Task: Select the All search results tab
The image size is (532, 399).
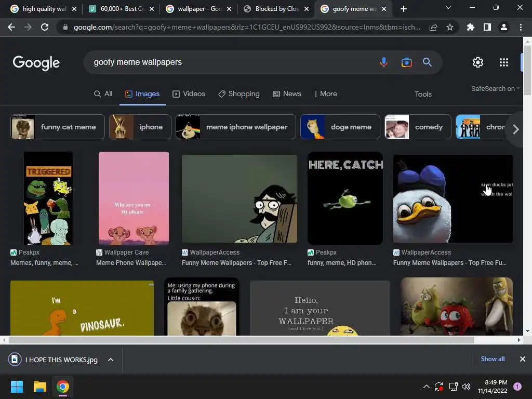Action: click(103, 94)
